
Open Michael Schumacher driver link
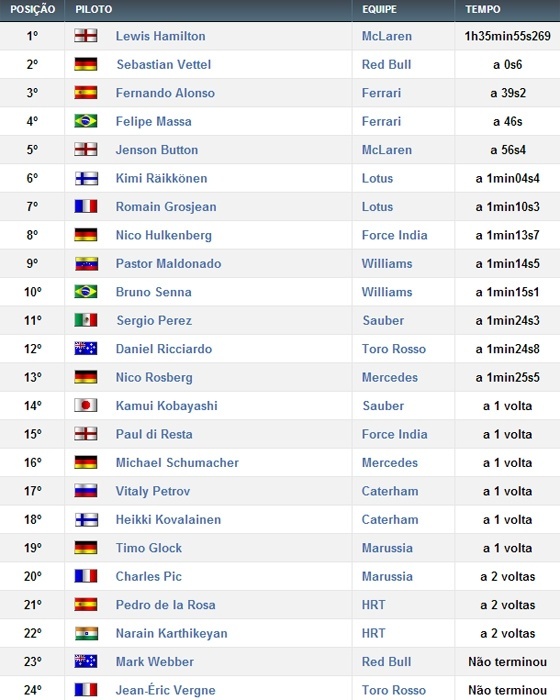177,462
